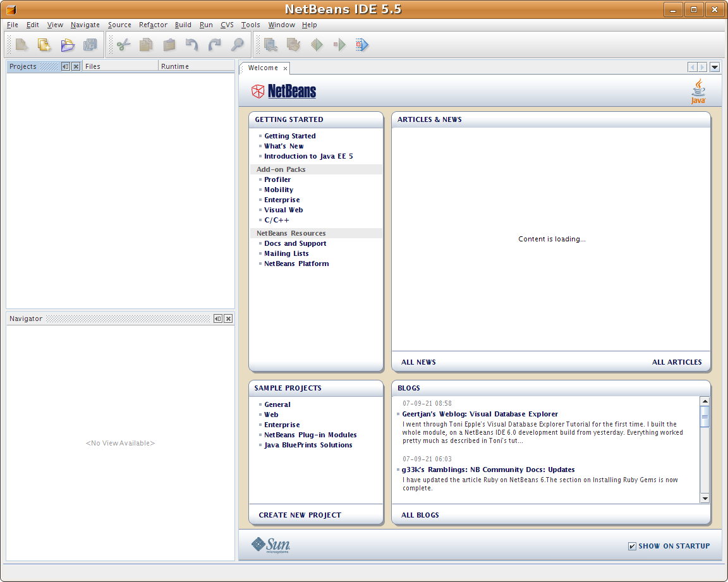Image resolution: width=728 pixels, height=582 pixels.
Task: Open the Mobility add-on pack link
Action: pyautogui.click(x=279, y=190)
